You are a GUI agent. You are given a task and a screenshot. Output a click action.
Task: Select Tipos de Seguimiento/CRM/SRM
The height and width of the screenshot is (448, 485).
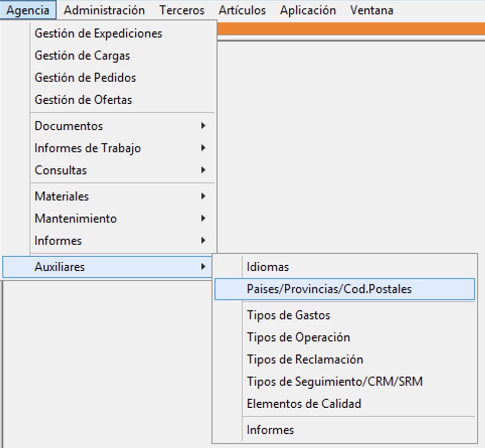(335, 382)
